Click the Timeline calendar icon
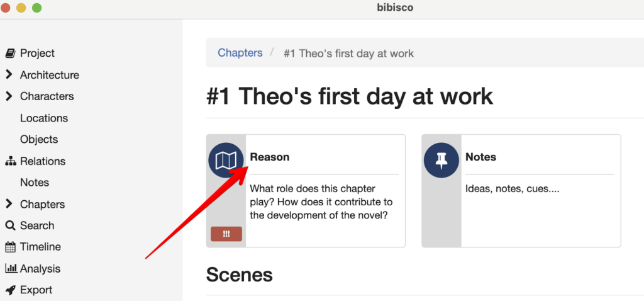The image size is (644, 301). pos(10,247)
